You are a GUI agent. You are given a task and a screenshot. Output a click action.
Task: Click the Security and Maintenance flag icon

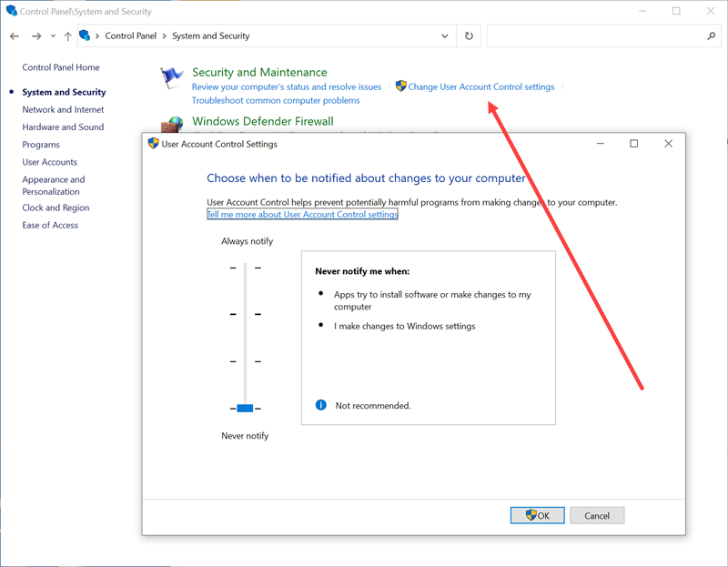click(x=171, y=77)
